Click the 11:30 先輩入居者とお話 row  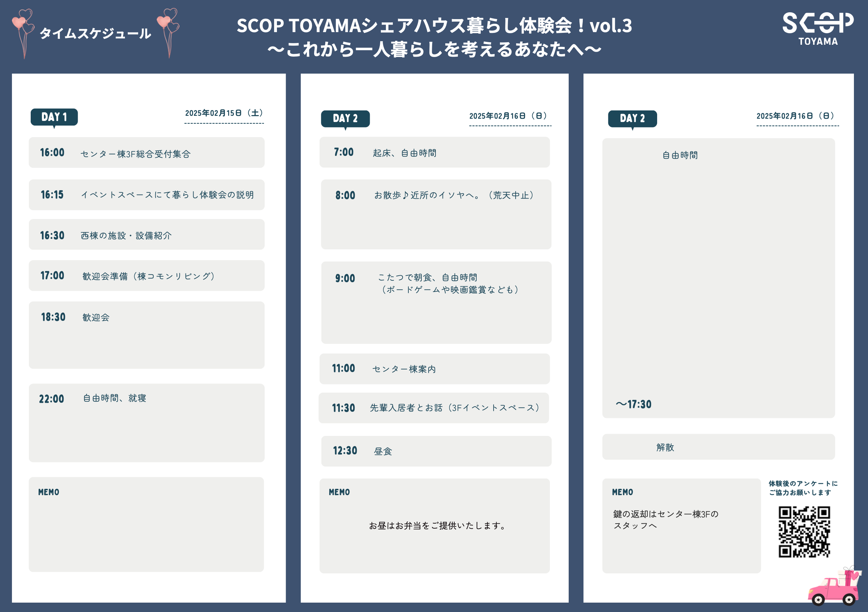(x=434, y=408)
